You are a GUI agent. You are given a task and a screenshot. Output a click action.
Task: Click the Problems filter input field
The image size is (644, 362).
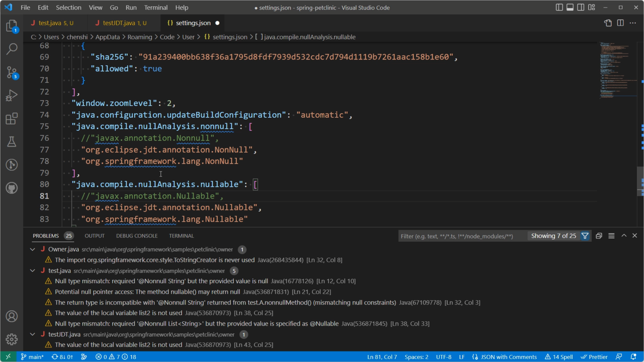[x=461, y=236]
